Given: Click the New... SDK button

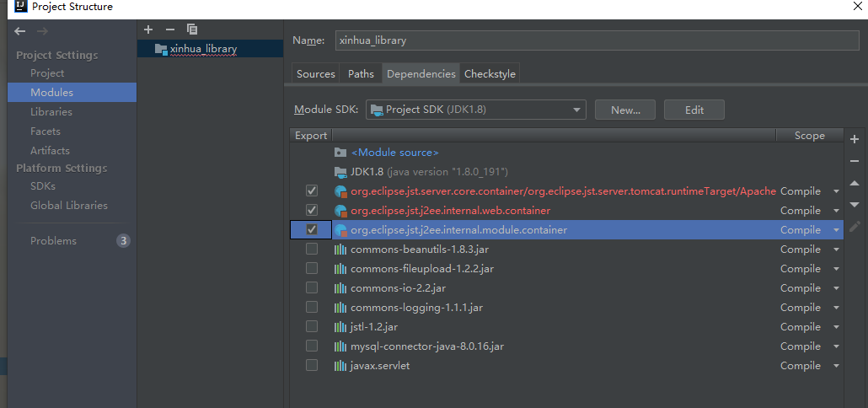Looking at the screenshot, I should 625,110.
